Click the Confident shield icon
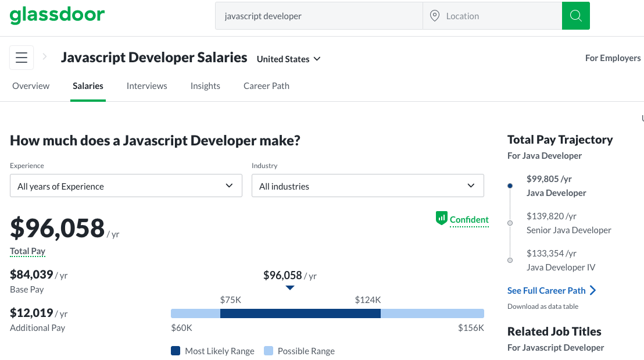 click(x=442, y=218)
